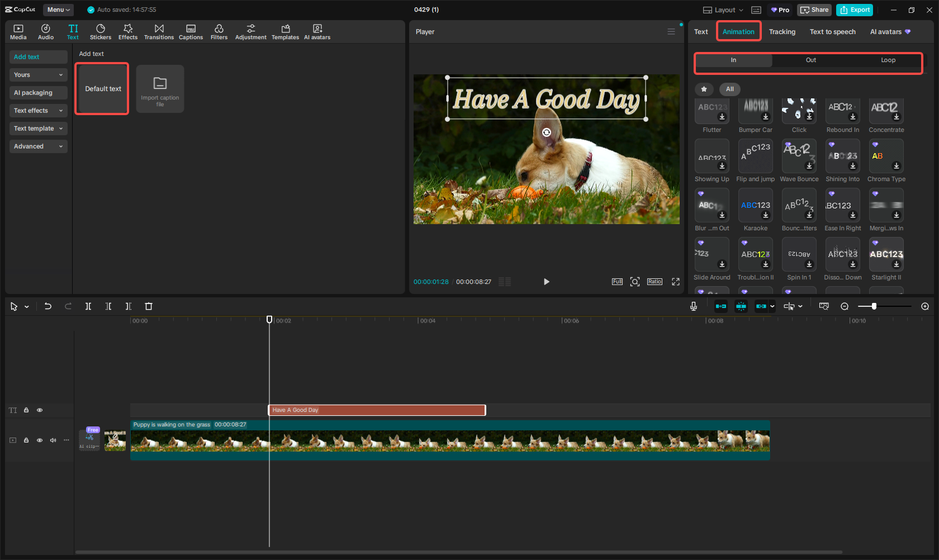Hide the text track with the eye toggle
Viewport: 939px width, 560px height.
(x=39, y=410)
